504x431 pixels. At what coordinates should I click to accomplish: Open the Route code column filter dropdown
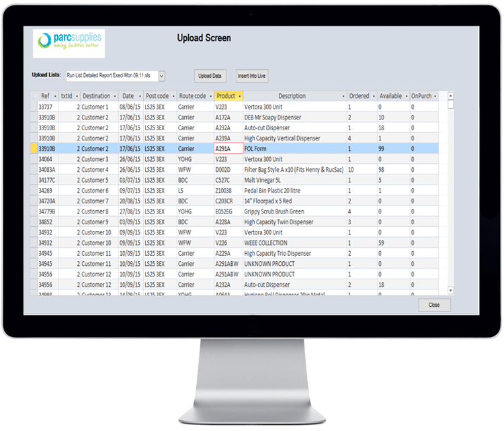coord(210,97)
